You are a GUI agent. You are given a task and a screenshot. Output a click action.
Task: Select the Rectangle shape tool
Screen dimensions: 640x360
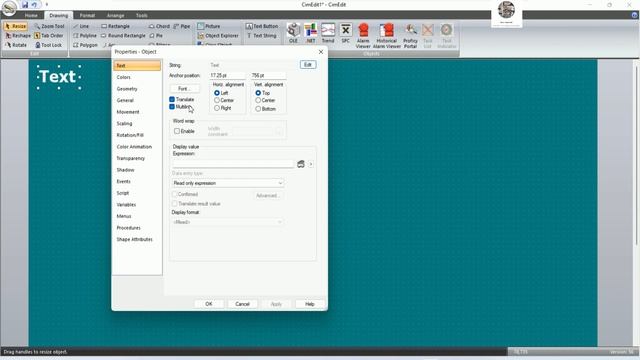click(116, 26)
